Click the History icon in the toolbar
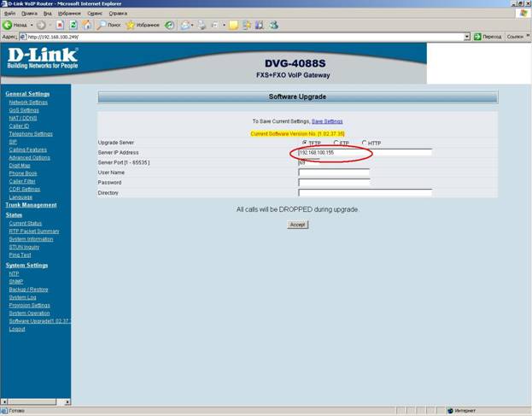 (x=169, y=25)
